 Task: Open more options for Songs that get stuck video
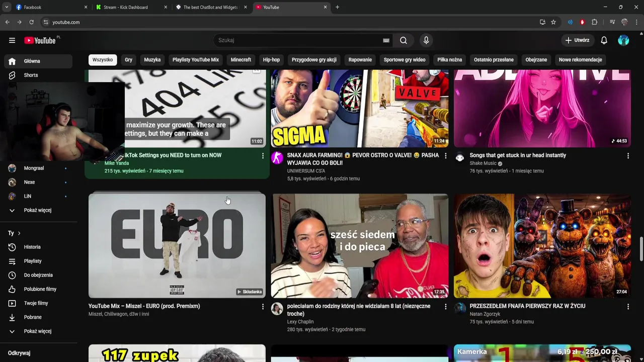(x=628, y=156)
